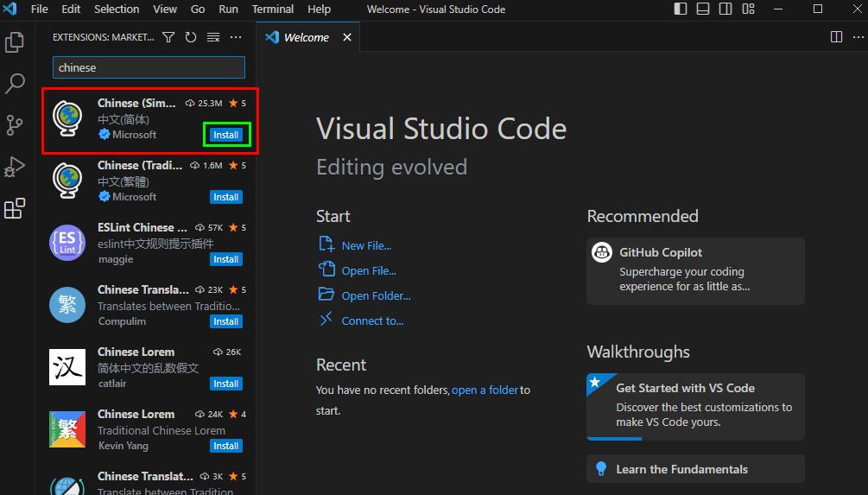Select Kevin Yang Chinese Lorem icon

tap(67, 429)
